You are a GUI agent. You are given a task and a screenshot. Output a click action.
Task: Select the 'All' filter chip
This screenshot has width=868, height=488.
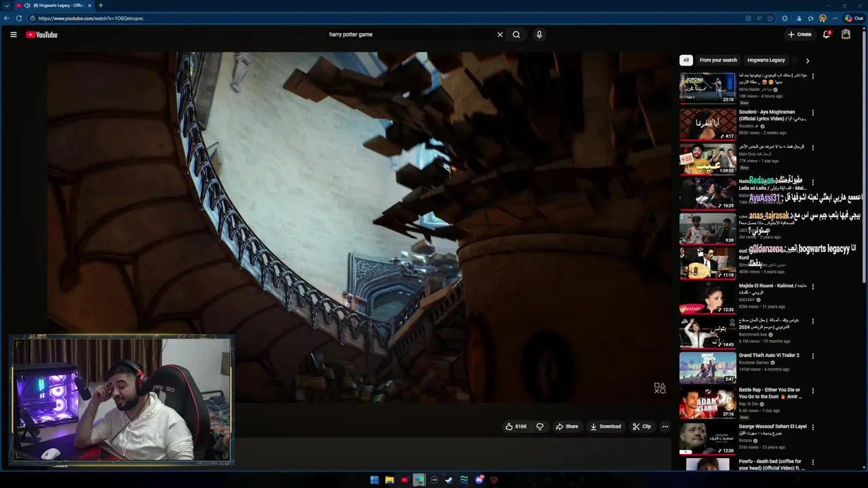pyautogui.click(x=686, y=60)
